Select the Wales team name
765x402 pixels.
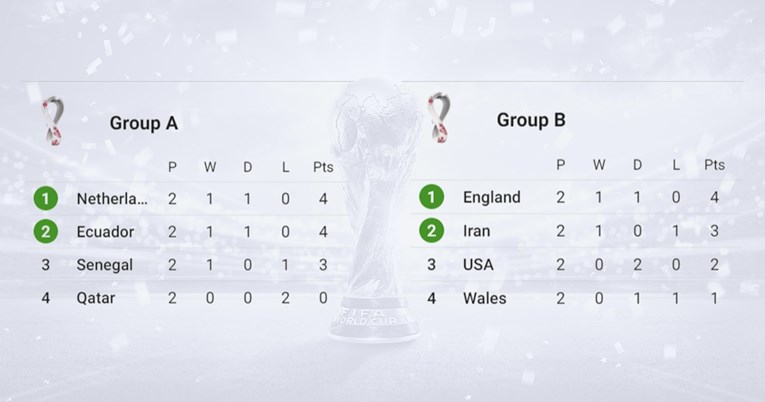pos(484,298)
